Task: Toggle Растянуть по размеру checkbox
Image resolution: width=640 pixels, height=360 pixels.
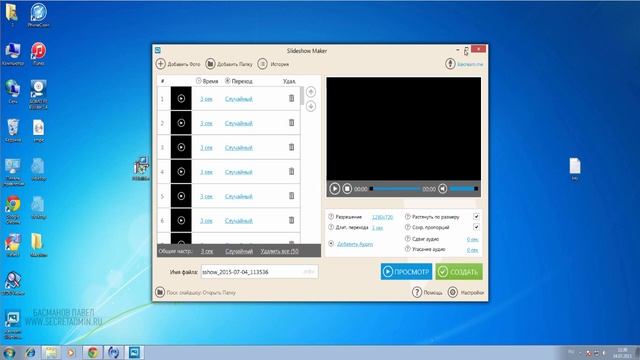Action: (476, 216)
